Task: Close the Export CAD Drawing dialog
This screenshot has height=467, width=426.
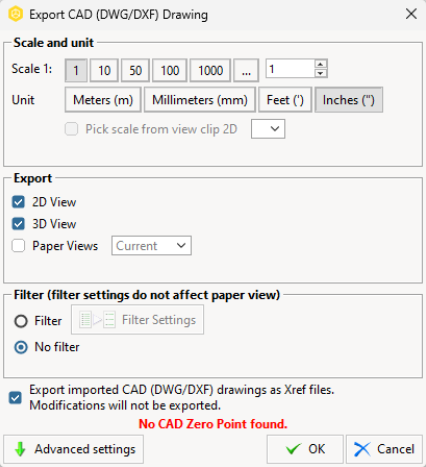Action: pos(411,14)
